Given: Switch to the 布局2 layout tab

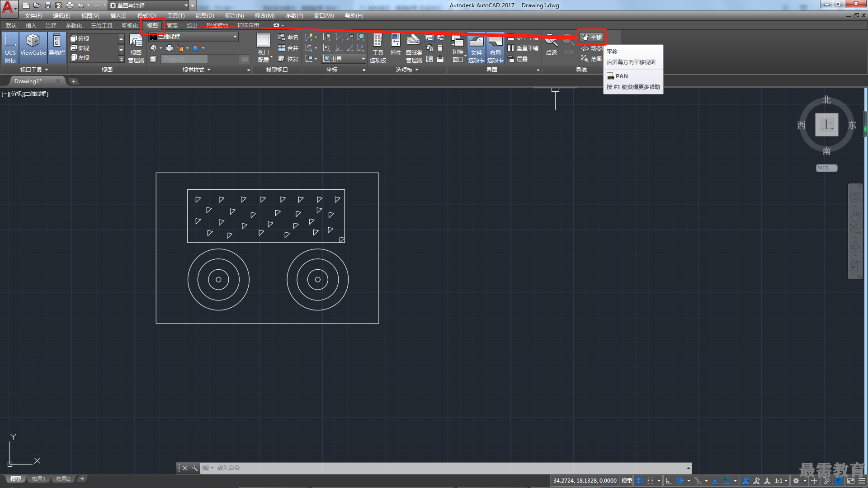Looking at the screenshot, I should [x=63, y=479].
